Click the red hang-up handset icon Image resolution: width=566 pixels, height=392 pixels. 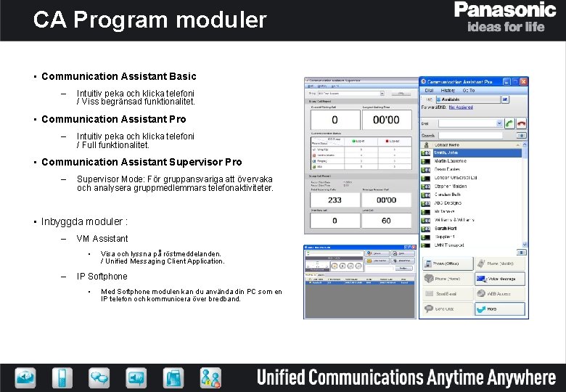point(521,123)
